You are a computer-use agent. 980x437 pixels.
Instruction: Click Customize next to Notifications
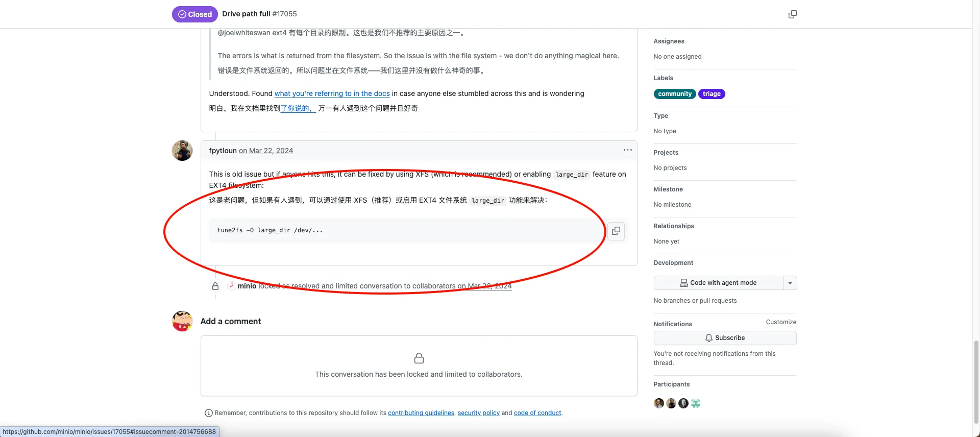(781, 322)
